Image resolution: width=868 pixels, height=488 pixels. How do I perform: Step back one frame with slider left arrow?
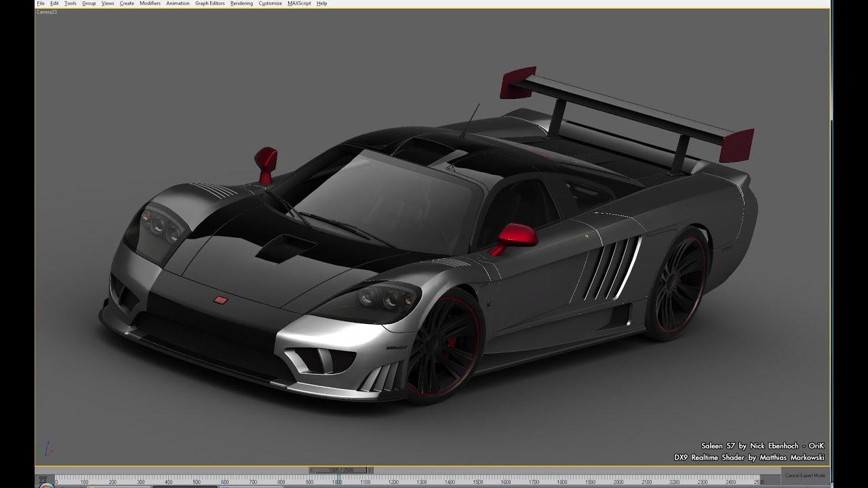pos(311,470)
